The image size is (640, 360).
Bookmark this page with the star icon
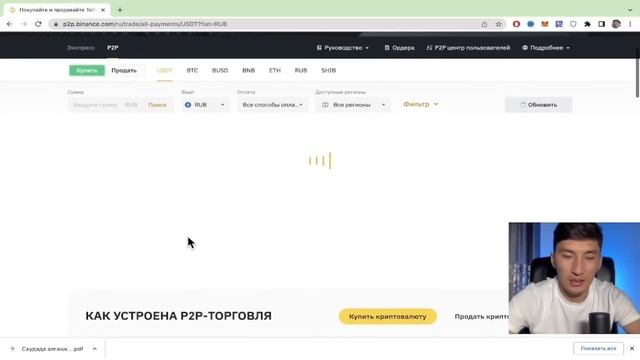pos(498,24)
